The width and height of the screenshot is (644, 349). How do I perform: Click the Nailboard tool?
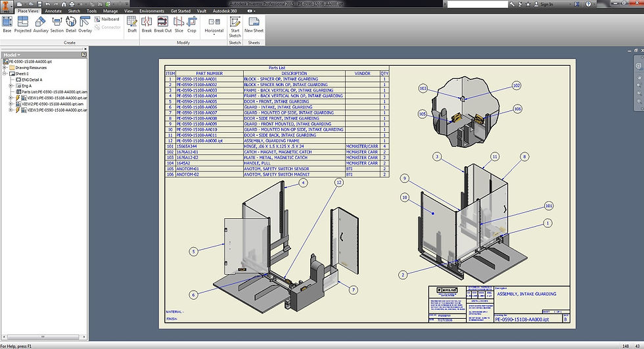[x=106, y=19]
